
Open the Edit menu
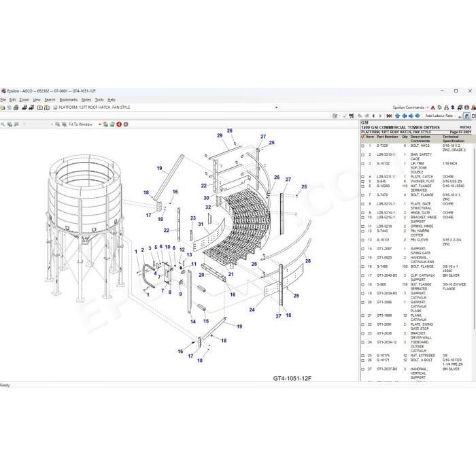[12, 99]
